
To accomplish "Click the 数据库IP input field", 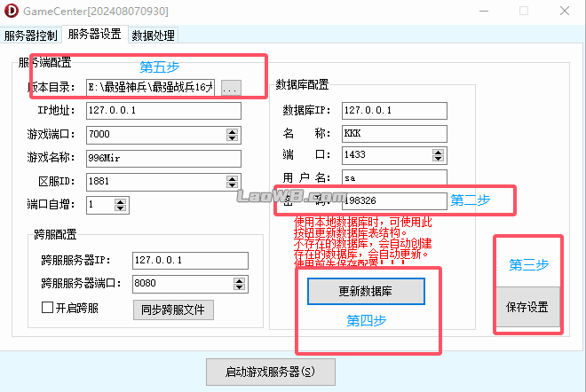I will pyautogui.click(x=394, y=111).
